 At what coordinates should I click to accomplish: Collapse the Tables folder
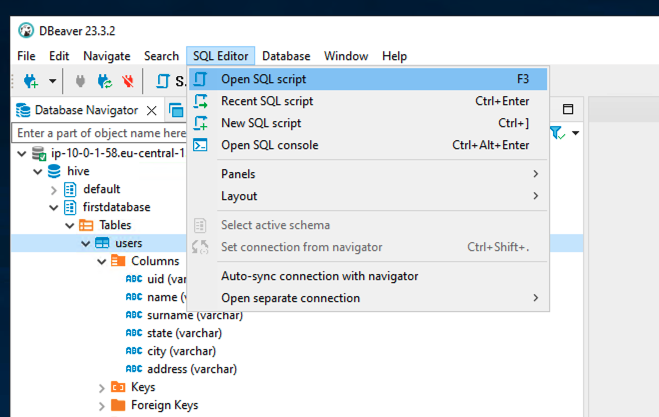click(x=70, y=226)
